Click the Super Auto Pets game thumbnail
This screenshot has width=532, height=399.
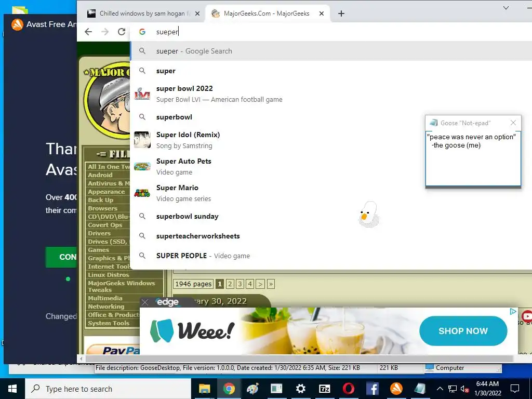[142, 166]
